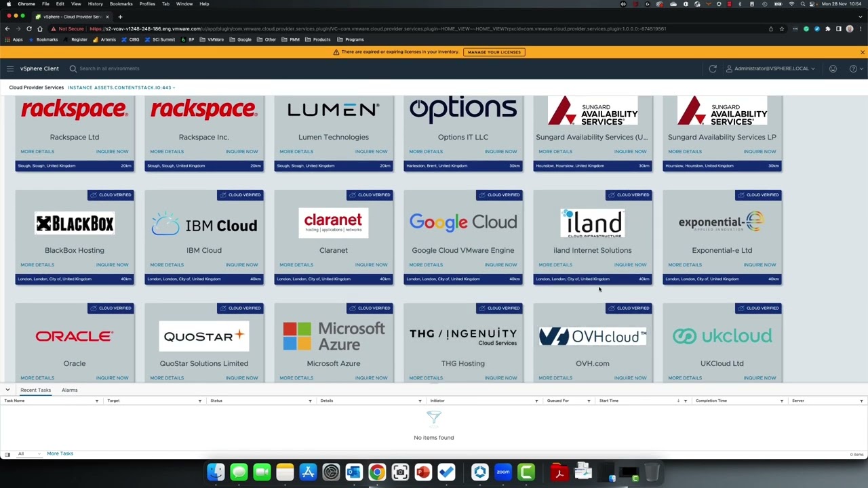
Task: Open Chrome extensions puzzle icon
Action: pyautogui.click(x=827, y=28)
